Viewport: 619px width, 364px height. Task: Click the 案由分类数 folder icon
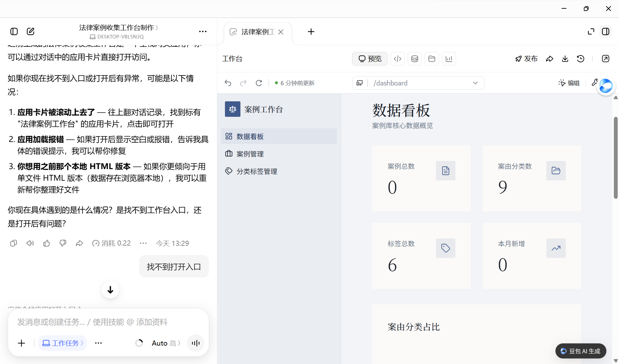pos(556,171)
